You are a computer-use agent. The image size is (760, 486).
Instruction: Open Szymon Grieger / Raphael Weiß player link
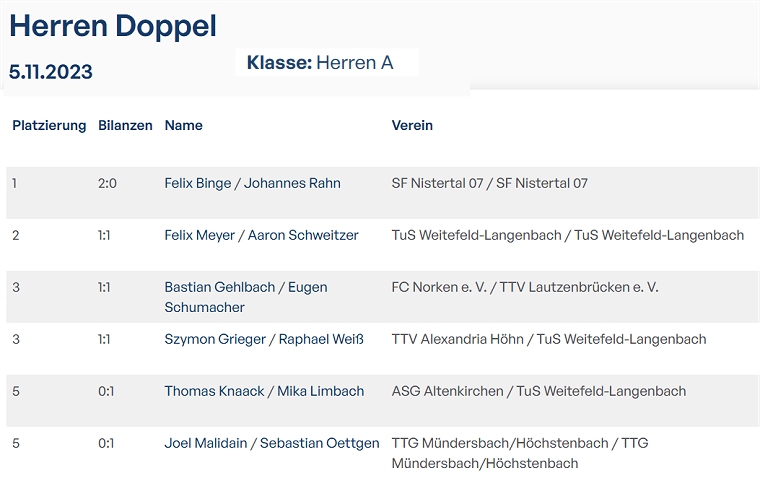pyautogui.click(x=264, y=339)
